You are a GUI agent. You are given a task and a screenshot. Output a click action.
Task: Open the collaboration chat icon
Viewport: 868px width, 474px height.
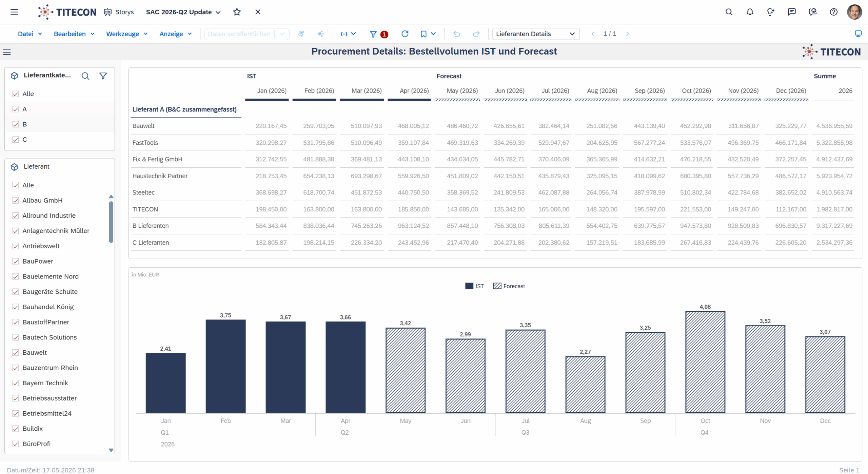tap(813, 12)
